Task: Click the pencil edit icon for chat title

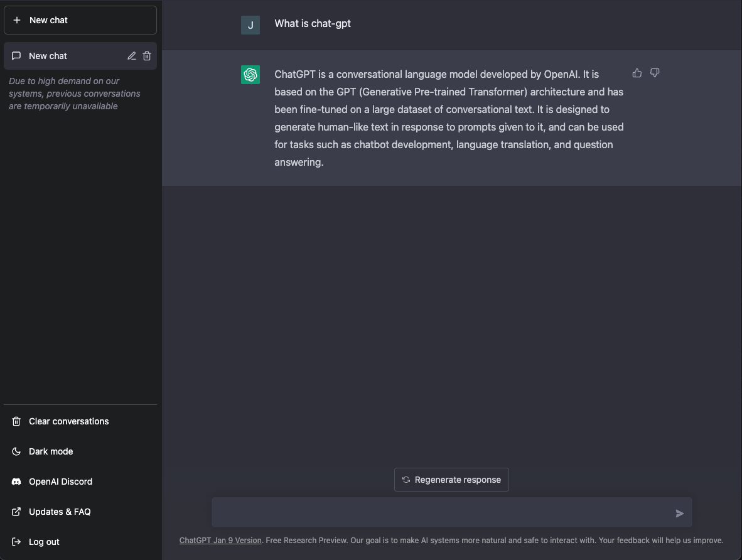Action: click(132, 56)
